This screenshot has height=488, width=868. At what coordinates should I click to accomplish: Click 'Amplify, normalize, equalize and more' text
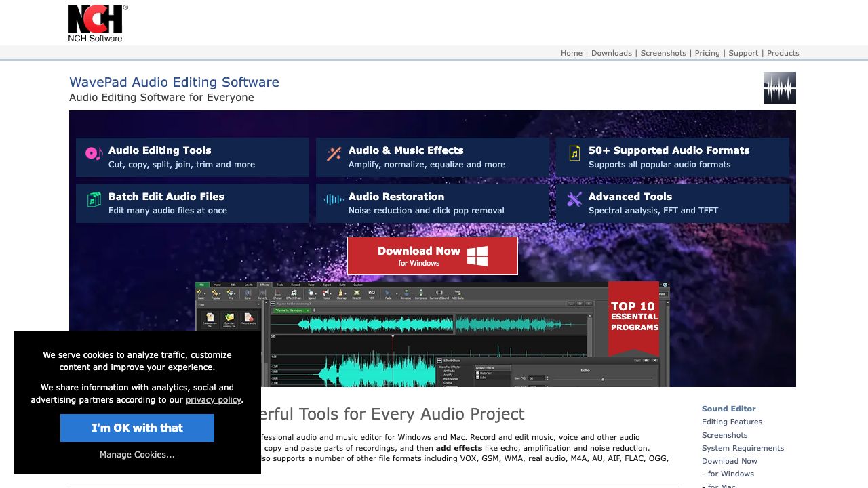click(x=427, y=165)
